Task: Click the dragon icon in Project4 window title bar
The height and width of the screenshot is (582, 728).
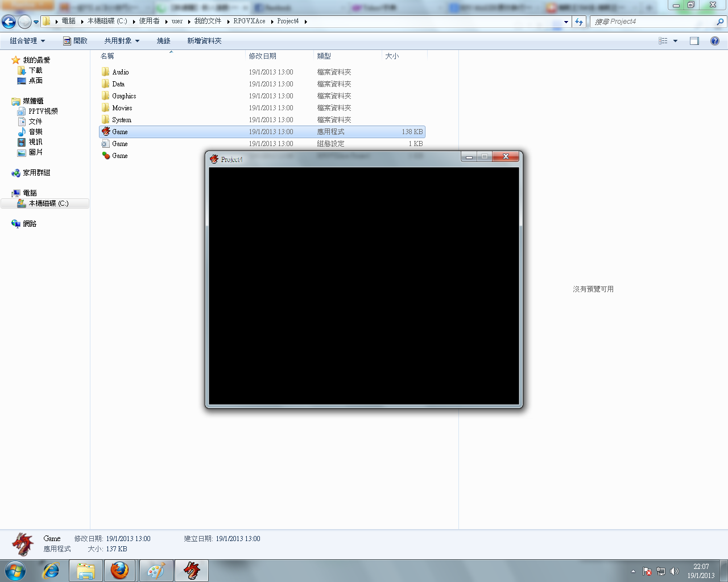Action: (214, 159)
